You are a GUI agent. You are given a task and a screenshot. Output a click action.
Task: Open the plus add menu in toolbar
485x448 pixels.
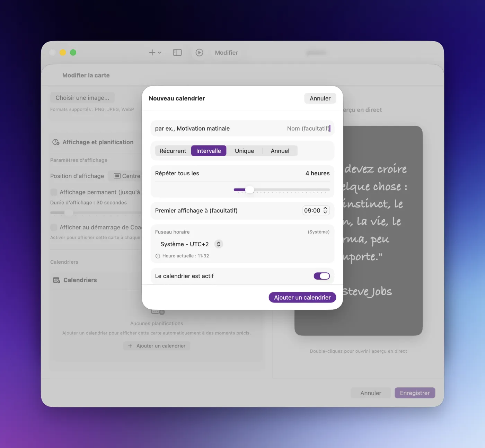(x=155, y=53)
